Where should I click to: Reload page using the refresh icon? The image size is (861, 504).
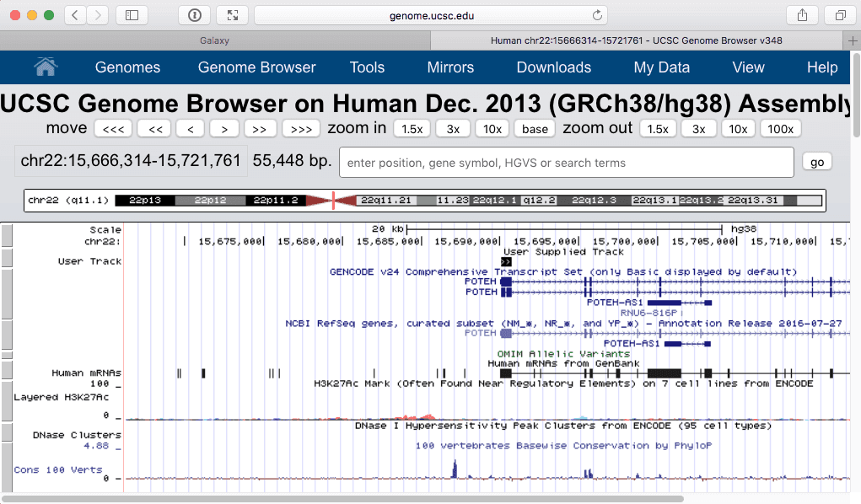click(598, 15)
